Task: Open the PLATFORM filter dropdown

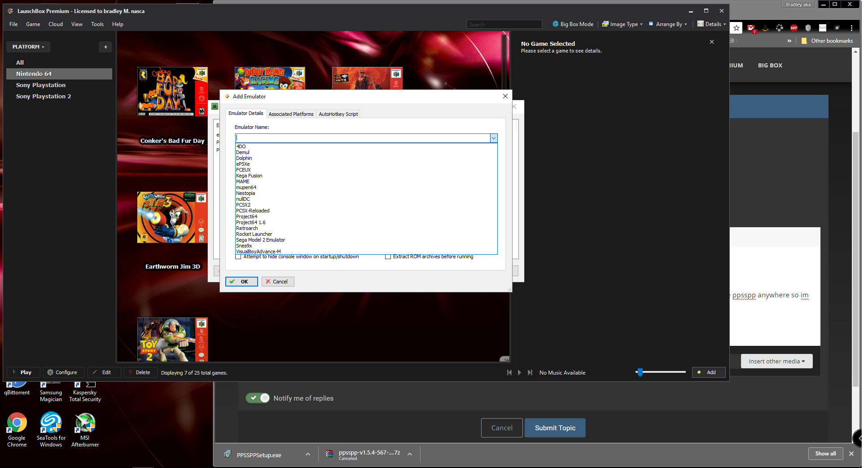Action: coord(28,47)
